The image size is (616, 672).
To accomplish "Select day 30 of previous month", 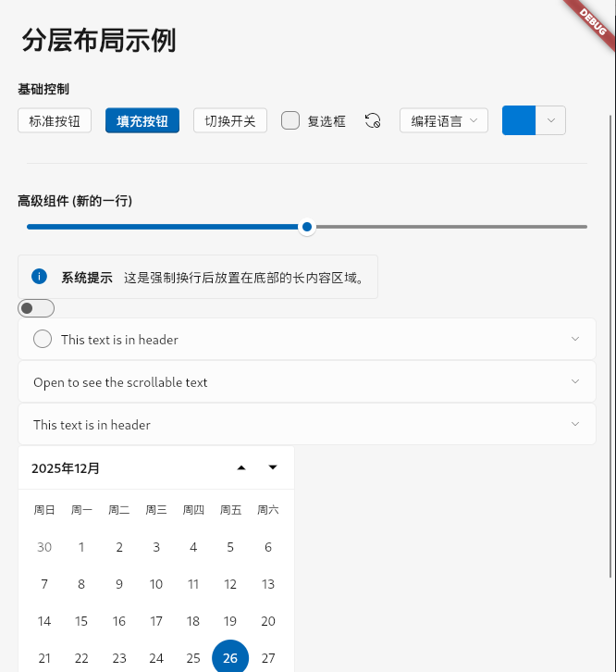I will (44, 547).
